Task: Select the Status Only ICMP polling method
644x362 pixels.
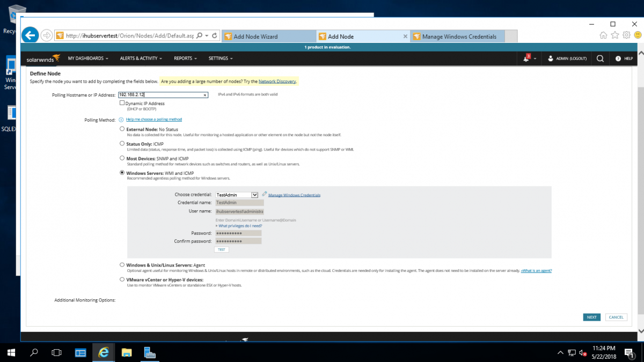Action: pyautogui.click(x=122, y=143)
